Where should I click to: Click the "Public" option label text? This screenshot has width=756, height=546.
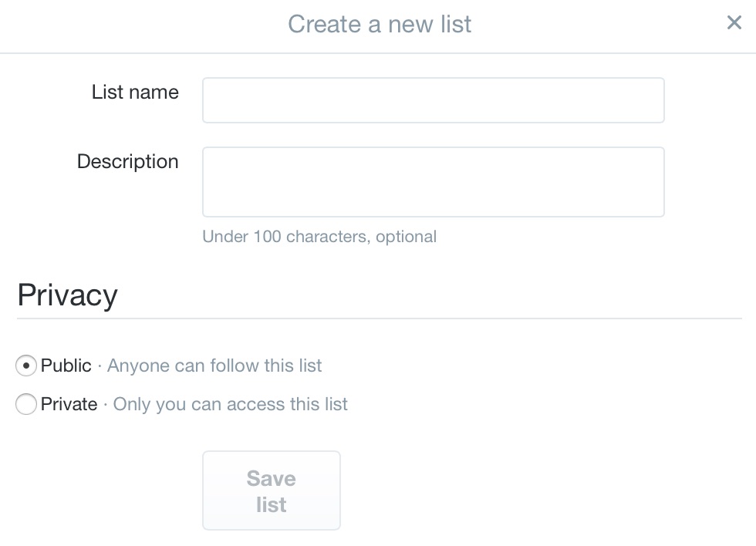coord(66,366)
